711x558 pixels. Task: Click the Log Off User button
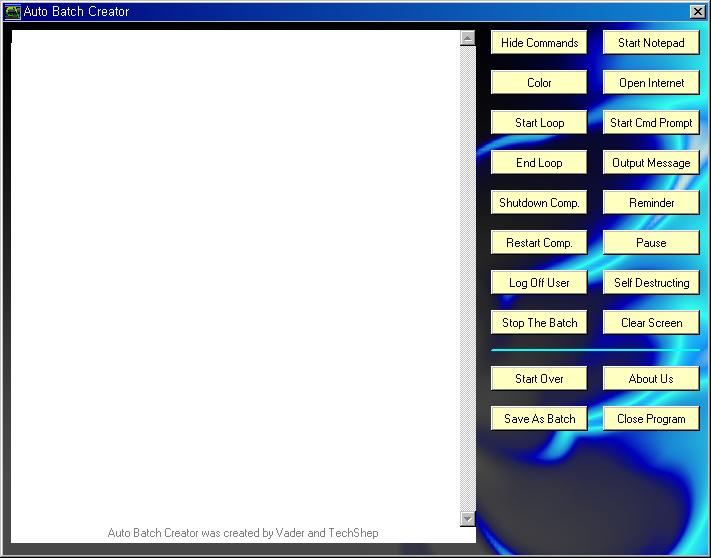(539, 283)
